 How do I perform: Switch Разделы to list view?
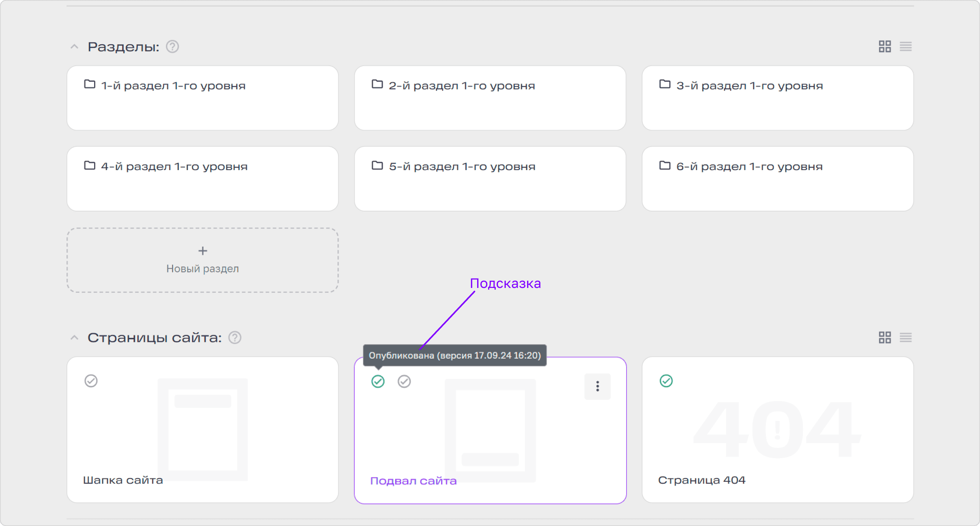tap(906, 46)
